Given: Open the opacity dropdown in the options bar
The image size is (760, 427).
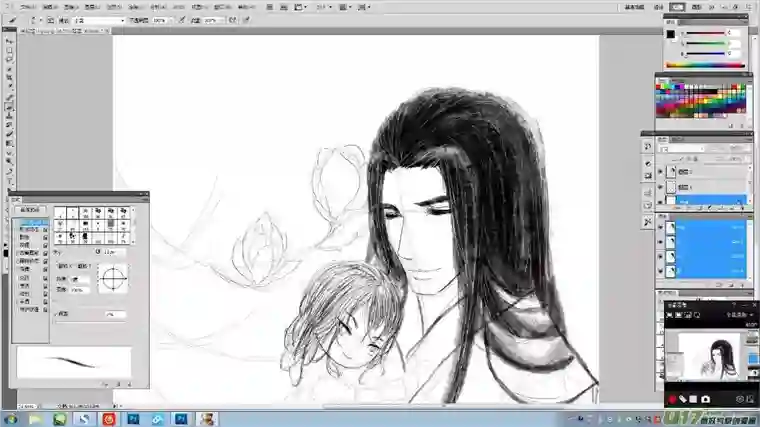Looking at the screenshot, I should point(168,20).
